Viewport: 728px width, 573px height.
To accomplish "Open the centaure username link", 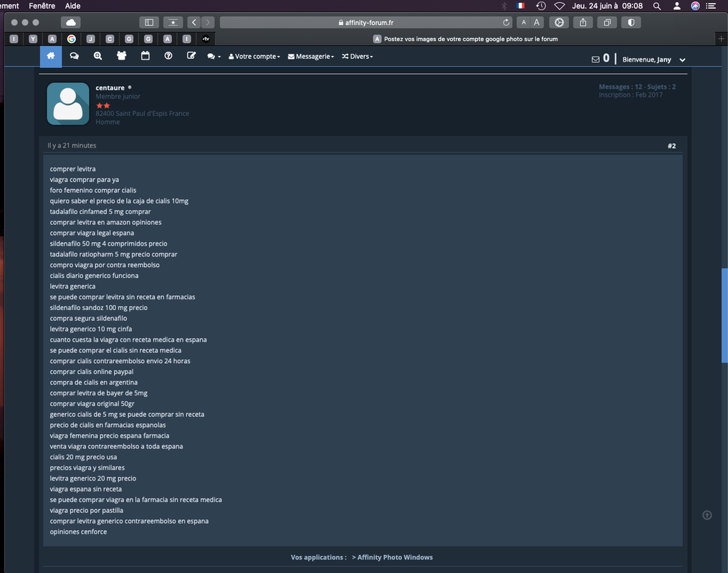I will click(110, 87).
